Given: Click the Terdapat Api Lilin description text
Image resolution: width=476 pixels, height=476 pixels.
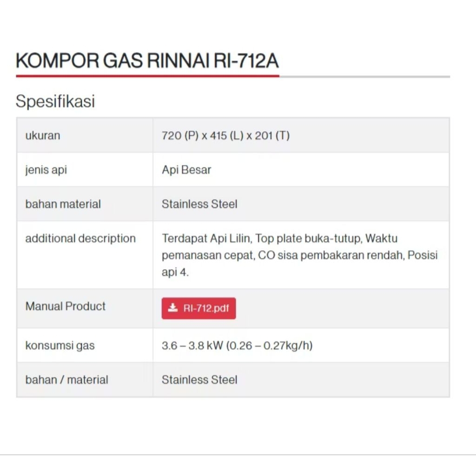Looking at the screenshot, I should 207,238.
